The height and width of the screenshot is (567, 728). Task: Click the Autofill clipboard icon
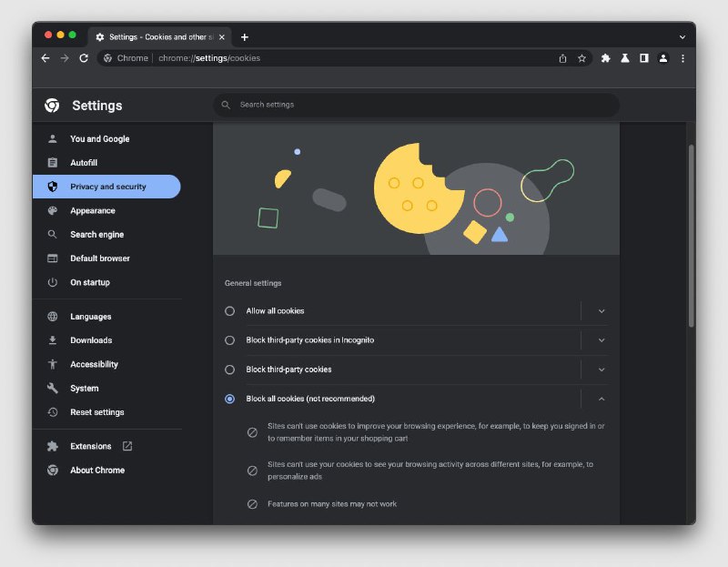click(x=53, y=163)
